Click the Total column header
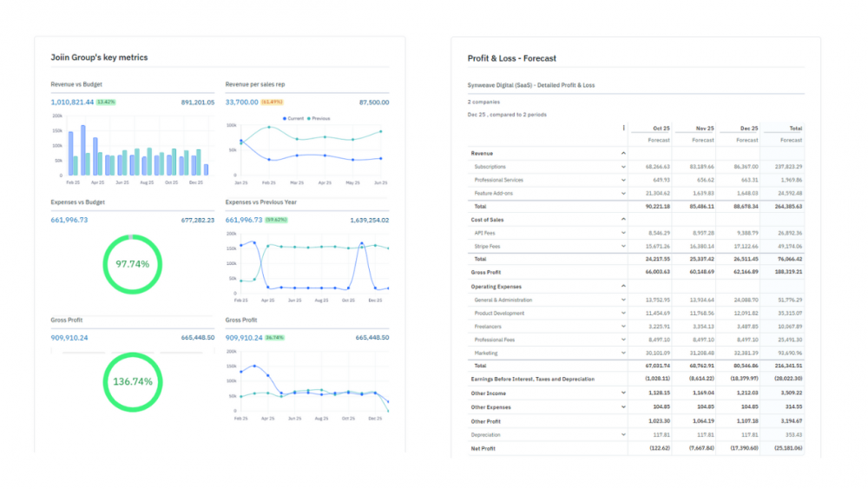The height and width of the screenshot is (489, 868). pos(792,128)
